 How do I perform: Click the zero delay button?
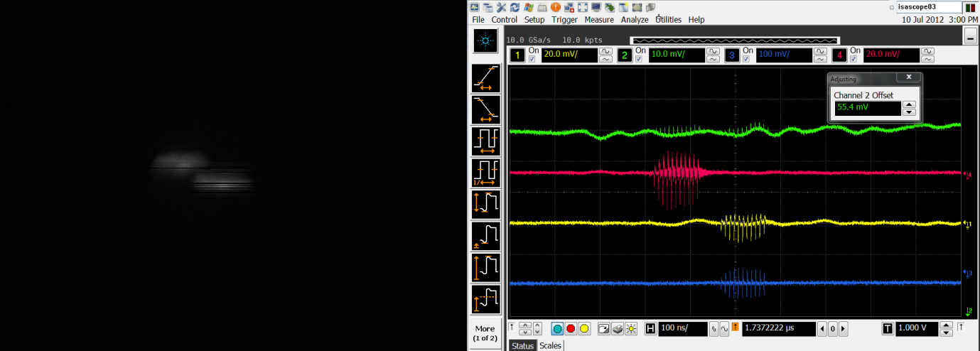coord(833,329)
